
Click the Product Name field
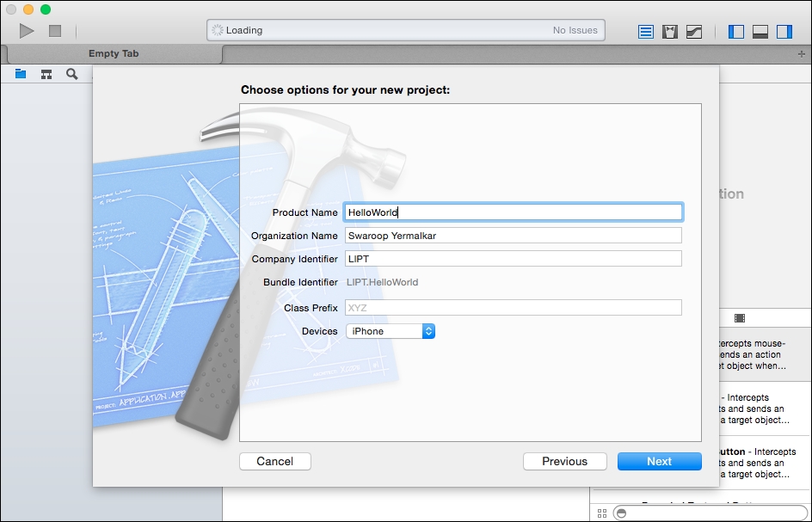tap(514, 212)
